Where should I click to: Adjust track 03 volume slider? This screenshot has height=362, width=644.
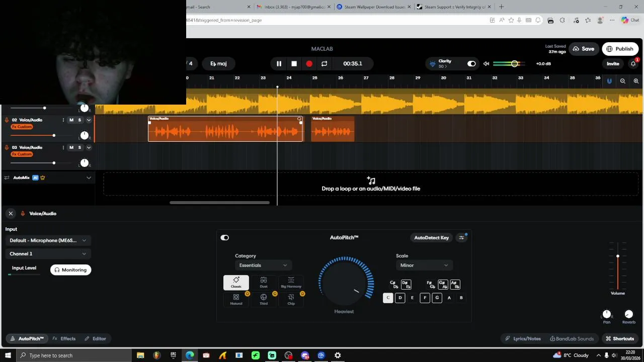pos(53,163)
